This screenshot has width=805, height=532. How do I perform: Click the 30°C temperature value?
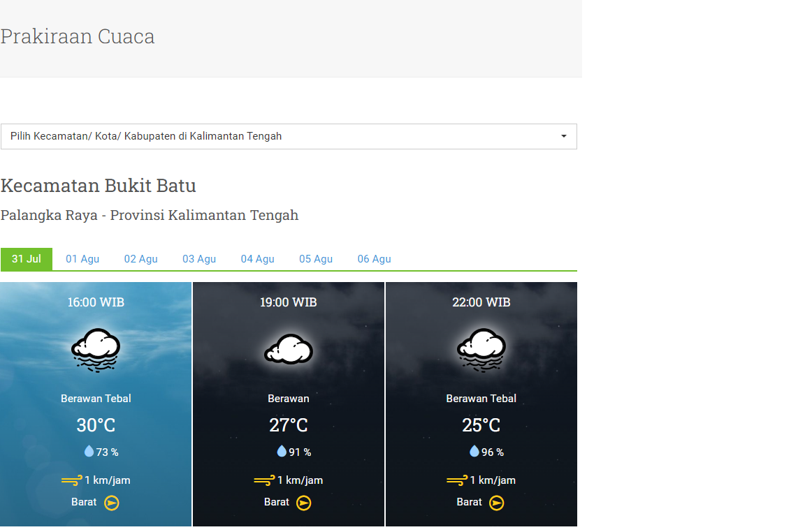pos(96,425)
